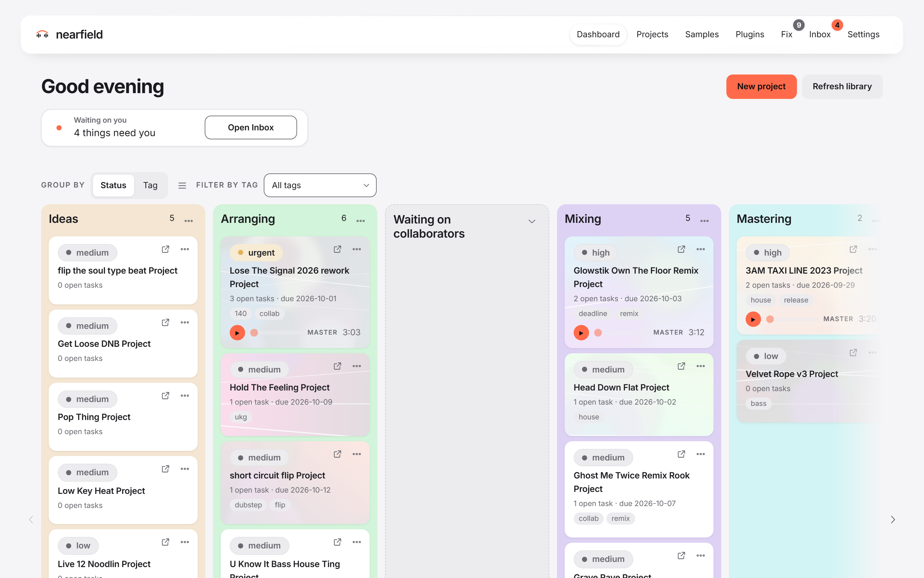Group the board by Tag

pyautogui.click(x=150, y=185)
